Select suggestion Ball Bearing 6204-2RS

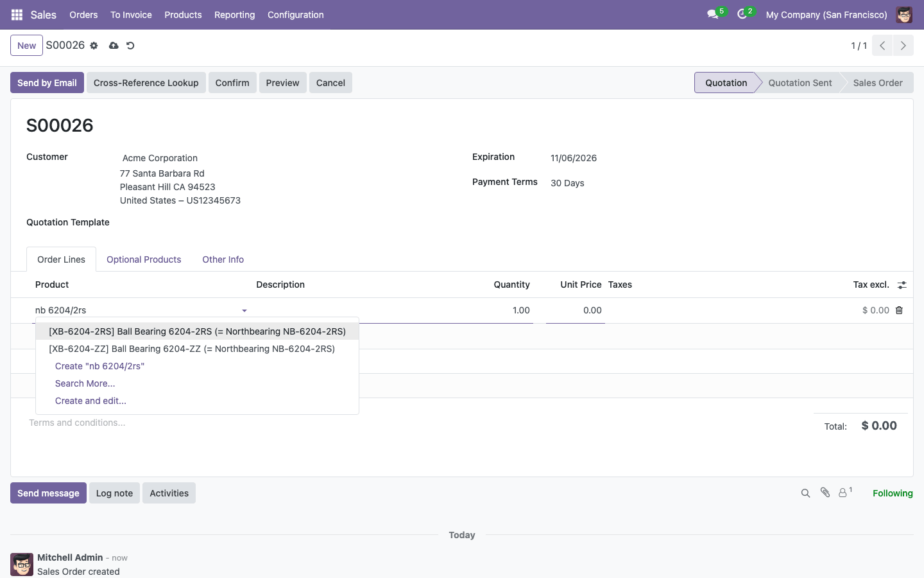coord(197,331)
